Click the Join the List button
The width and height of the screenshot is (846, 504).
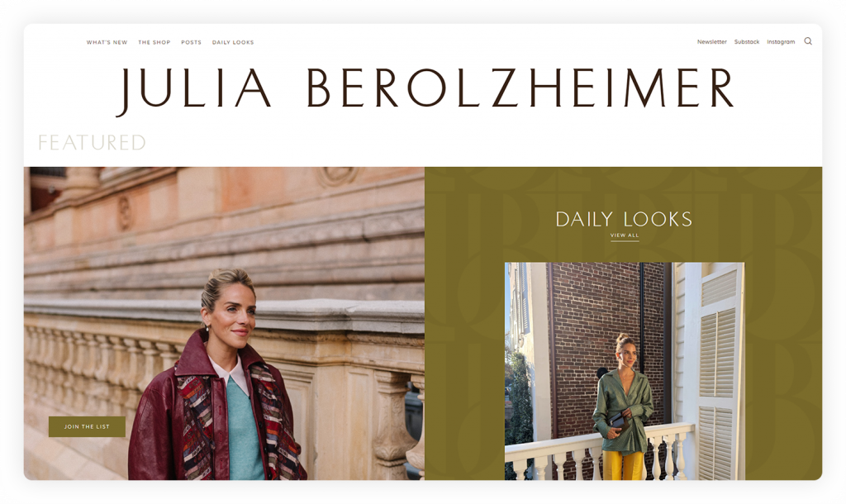[x=87, y=426]
